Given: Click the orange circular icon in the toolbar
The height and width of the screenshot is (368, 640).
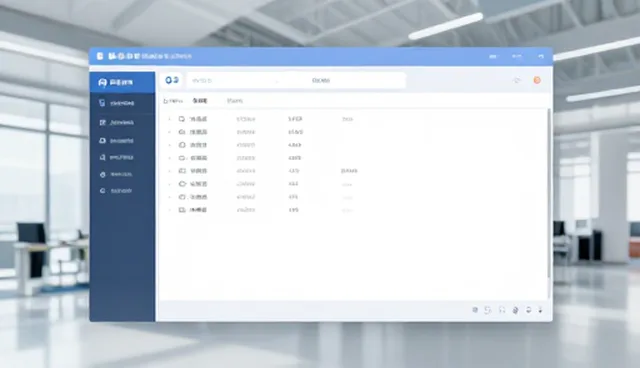Looking at the screenshot, I should pos(537,80).
